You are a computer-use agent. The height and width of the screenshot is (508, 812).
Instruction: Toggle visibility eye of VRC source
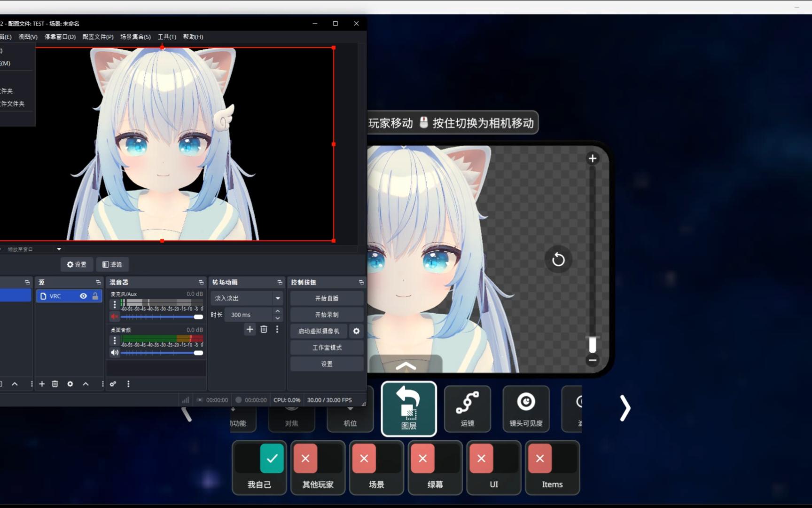point(83,296)
